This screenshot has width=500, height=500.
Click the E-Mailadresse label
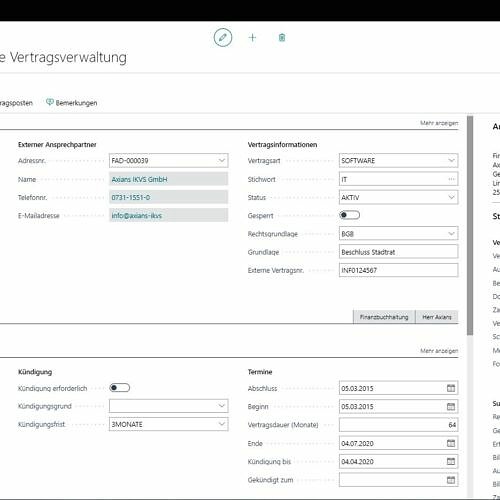point(39,216)
